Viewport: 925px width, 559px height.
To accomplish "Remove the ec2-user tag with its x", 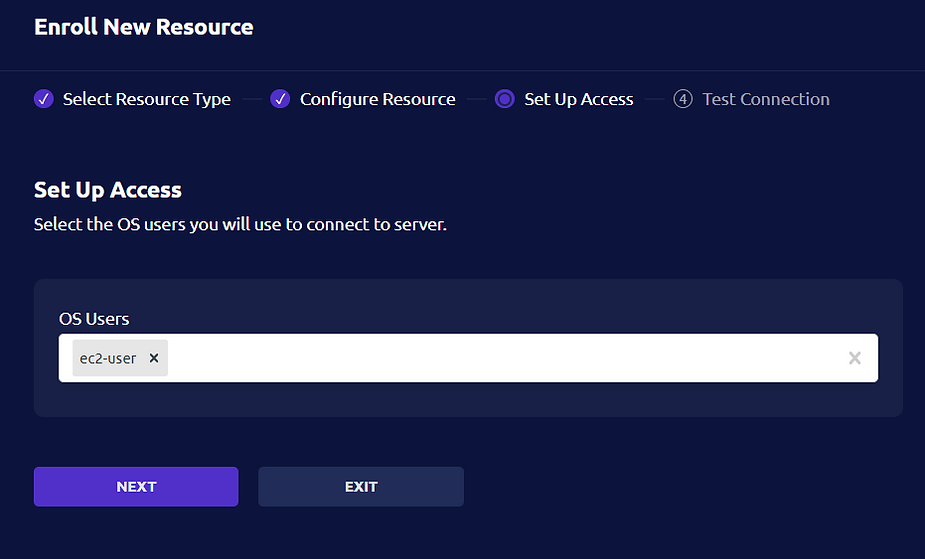I will tap(154, 358).
